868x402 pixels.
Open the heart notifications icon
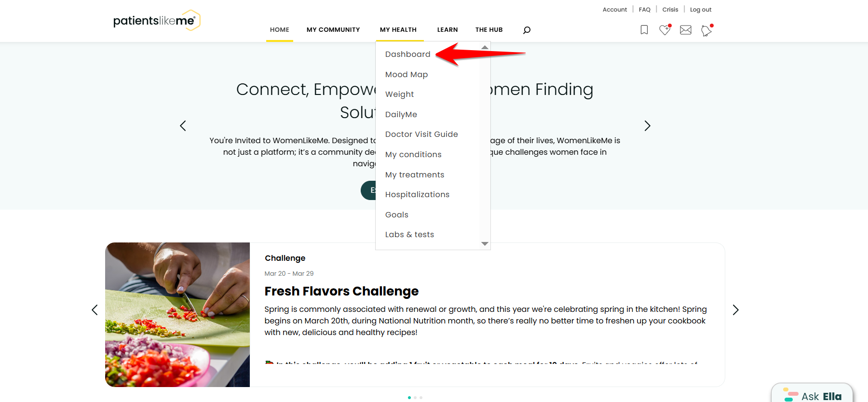665,30
